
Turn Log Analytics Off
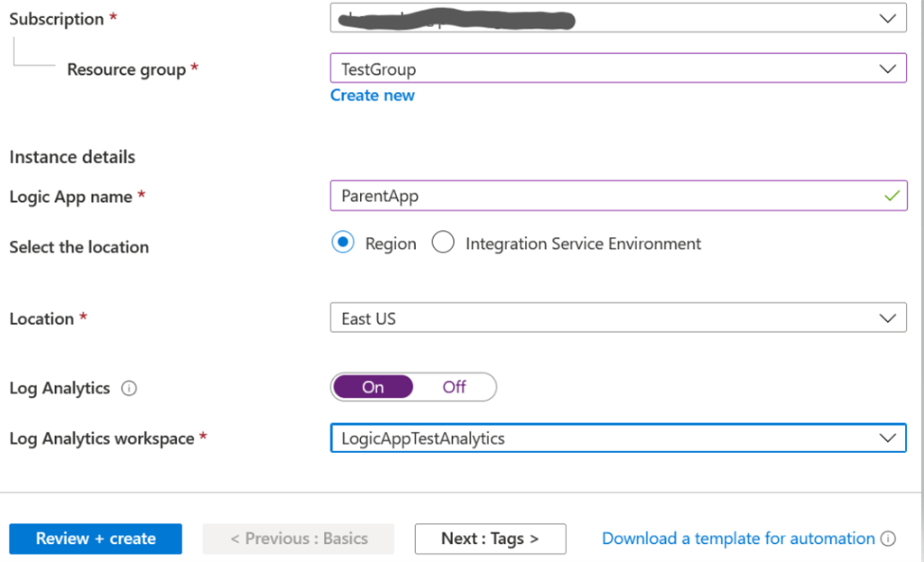point(454,386)
